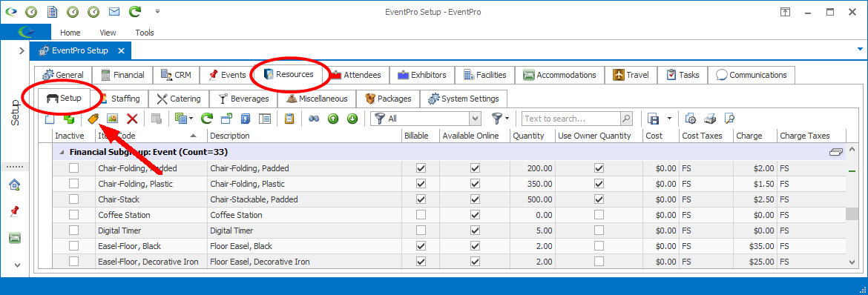Click the red X delete icon
868x295 pixels.
coord(132,119)
